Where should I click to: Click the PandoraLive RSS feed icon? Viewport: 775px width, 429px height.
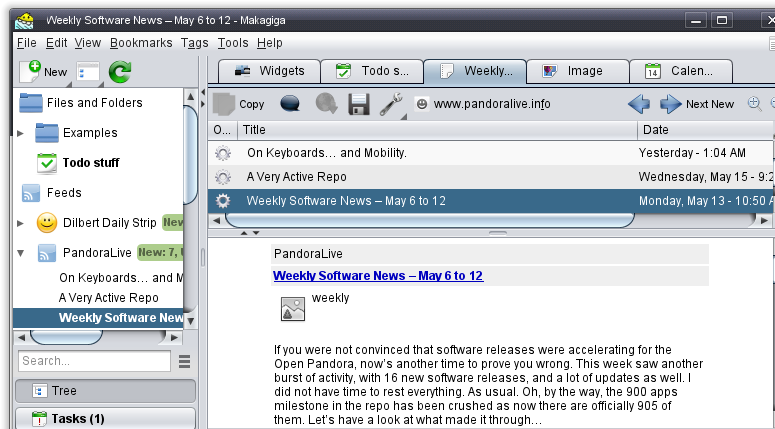point(47,253)
